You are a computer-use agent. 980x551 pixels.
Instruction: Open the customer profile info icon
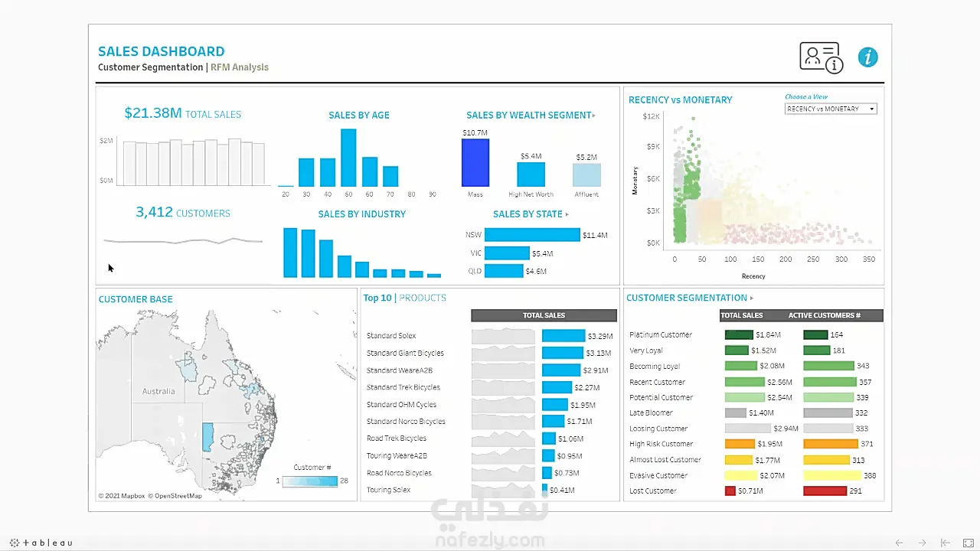pos(821,57)
